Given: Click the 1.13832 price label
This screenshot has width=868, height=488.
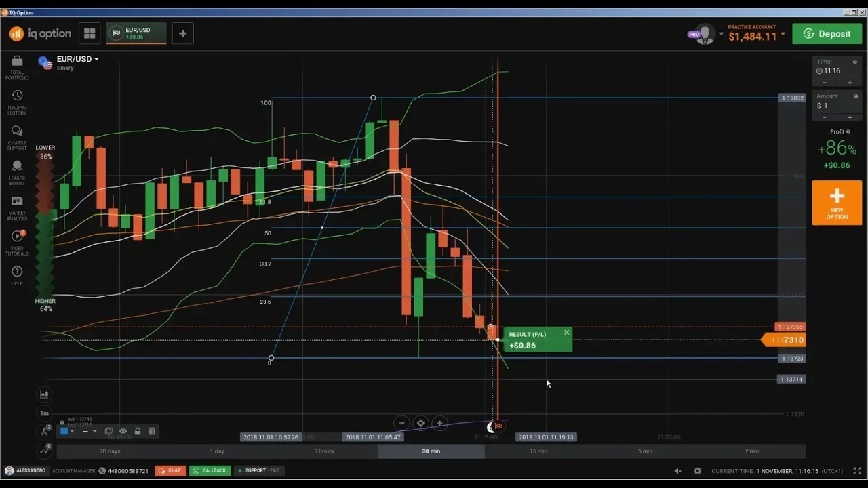Looking at the screenshot, I should pos(792,98).
